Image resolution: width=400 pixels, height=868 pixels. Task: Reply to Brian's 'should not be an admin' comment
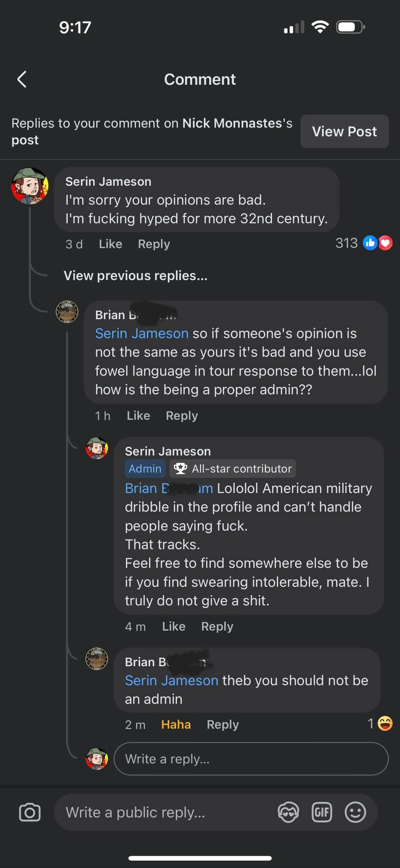222,725
